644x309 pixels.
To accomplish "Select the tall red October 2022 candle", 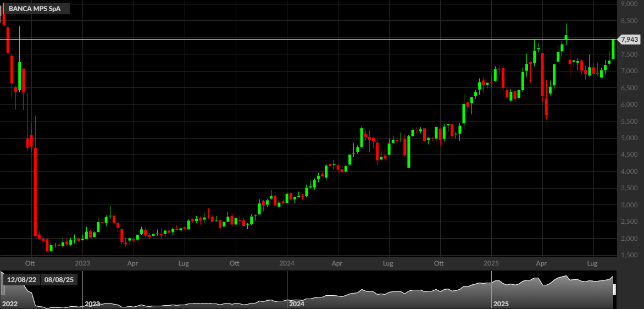I will tap(35, 192).
